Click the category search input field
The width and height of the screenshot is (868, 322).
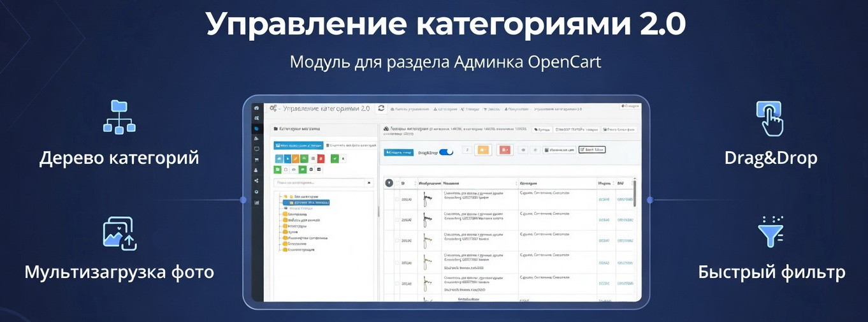click(x=319, y=183)
